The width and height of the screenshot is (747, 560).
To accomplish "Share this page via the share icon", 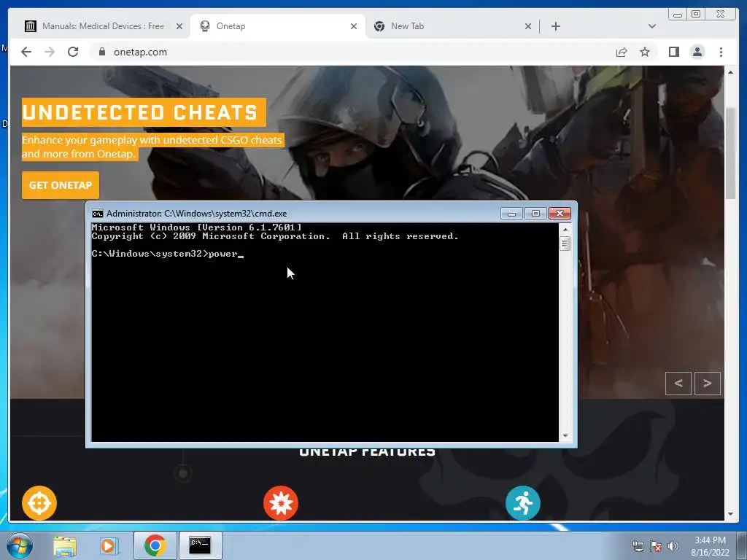I will click(x=622, y=52).
